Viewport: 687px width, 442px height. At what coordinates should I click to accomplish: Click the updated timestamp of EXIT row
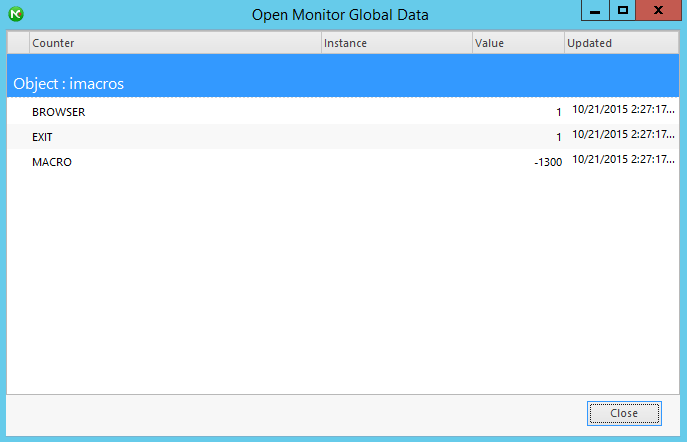pos(623,134)
